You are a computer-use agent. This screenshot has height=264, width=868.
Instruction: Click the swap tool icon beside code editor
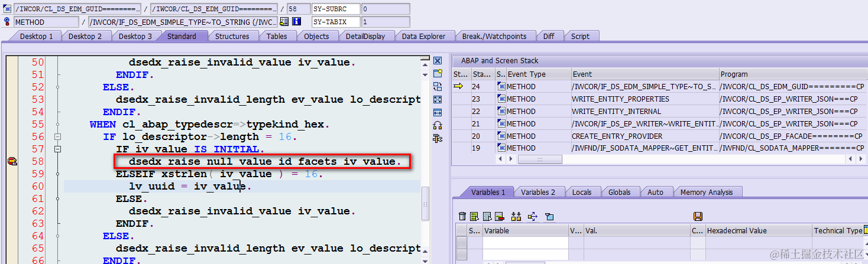[438, 86]
